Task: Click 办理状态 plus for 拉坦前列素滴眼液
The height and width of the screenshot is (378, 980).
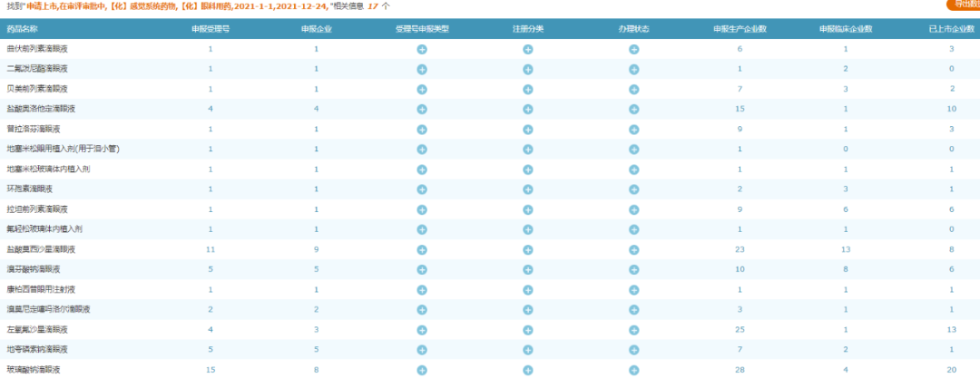Action: click(x=633, y=209)
